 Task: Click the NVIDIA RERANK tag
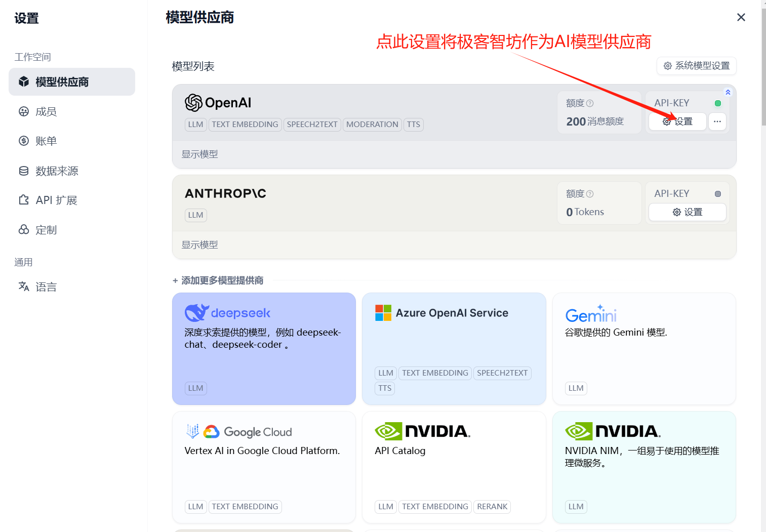point(492,507)
